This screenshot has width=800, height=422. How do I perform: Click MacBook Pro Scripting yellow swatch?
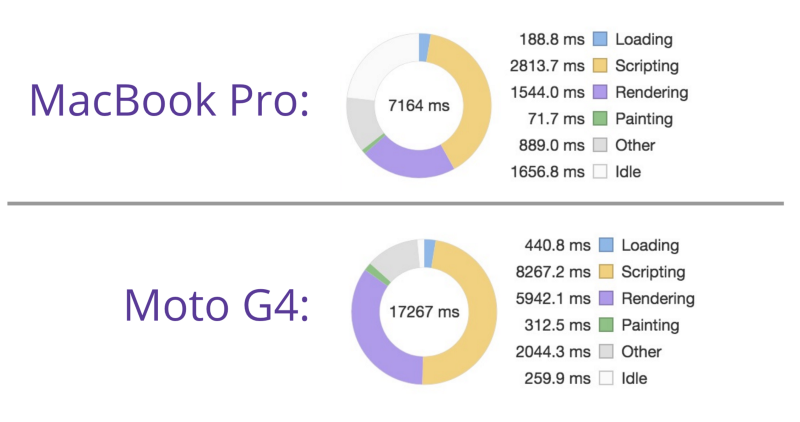(600, 65)
